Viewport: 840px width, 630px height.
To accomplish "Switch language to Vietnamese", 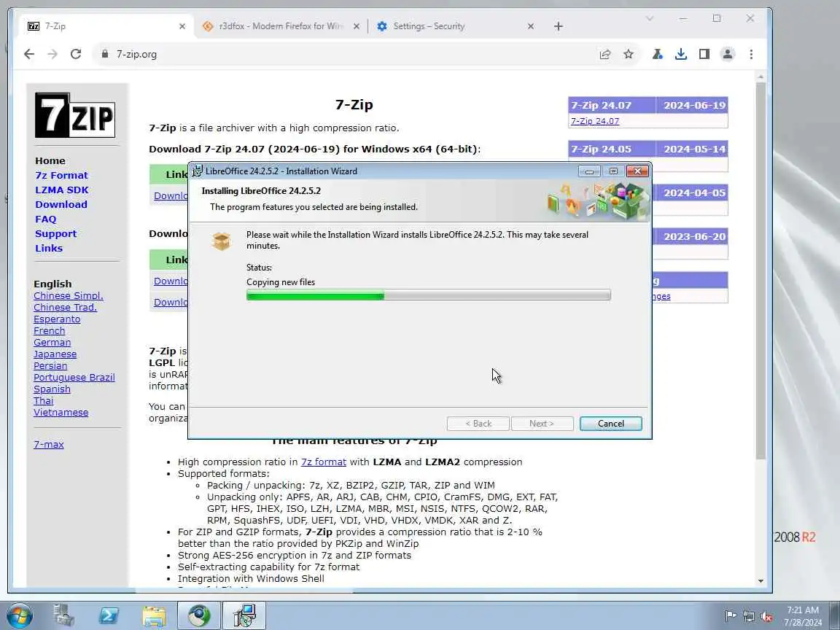I will click(x=61, y=413).
